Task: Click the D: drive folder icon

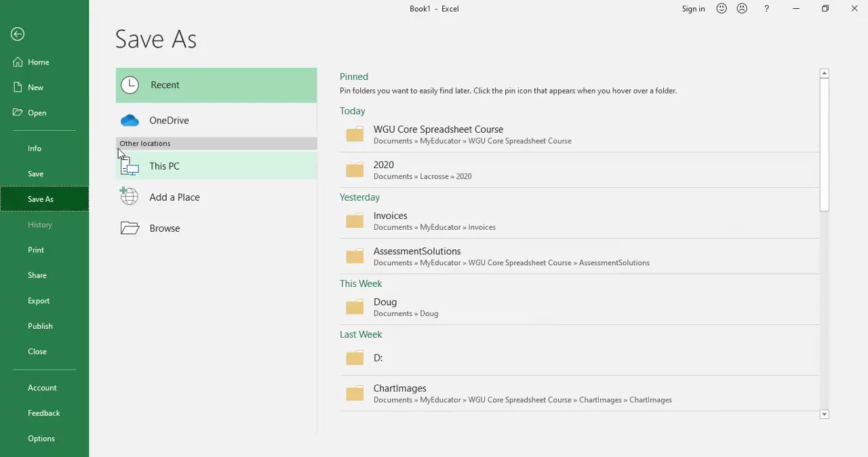Action: [355, 358]
